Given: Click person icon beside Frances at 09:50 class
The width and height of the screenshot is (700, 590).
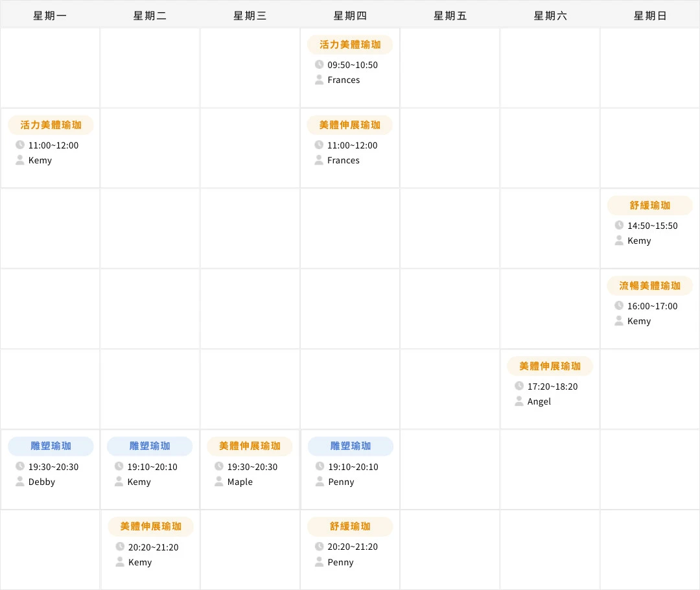Looking at the screenshot, I should 319,80.
